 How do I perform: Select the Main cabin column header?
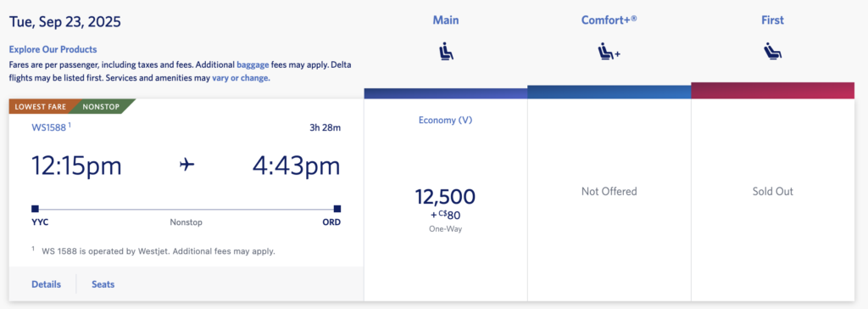coord(446,20)
